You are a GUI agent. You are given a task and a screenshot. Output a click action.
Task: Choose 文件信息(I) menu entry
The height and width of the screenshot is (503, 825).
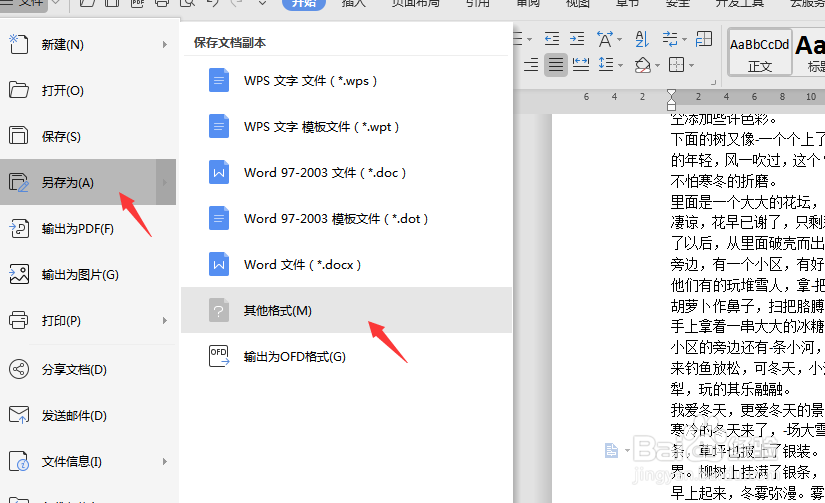point(88,462)
